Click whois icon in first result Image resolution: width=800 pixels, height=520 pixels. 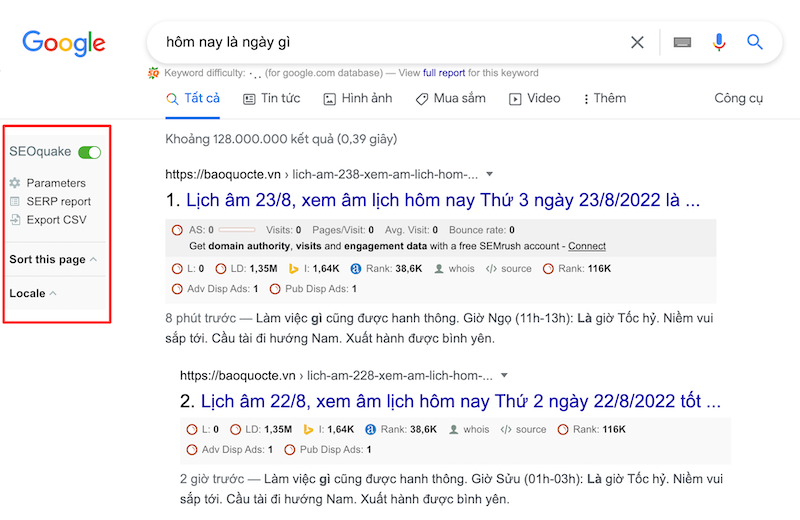pos(438,269)
